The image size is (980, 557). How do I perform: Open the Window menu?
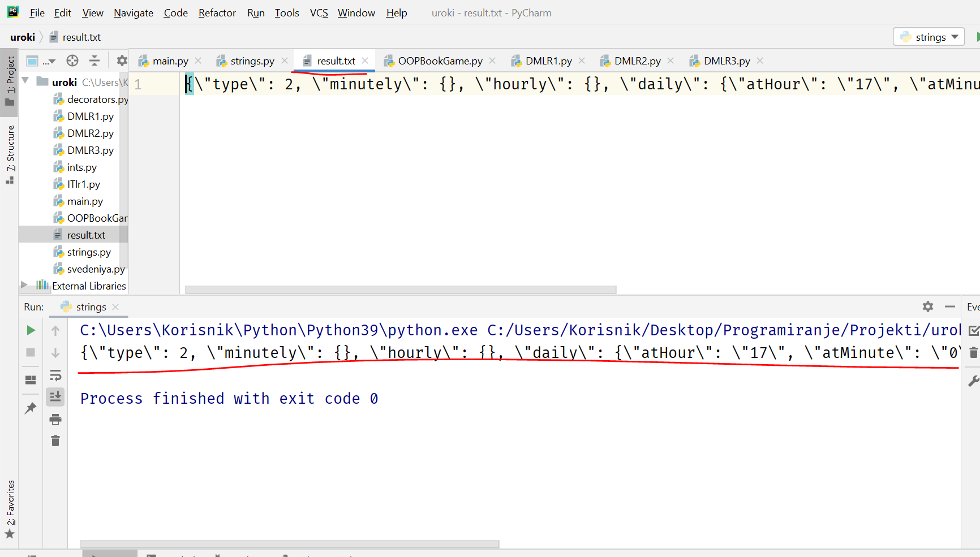(356, 13)
